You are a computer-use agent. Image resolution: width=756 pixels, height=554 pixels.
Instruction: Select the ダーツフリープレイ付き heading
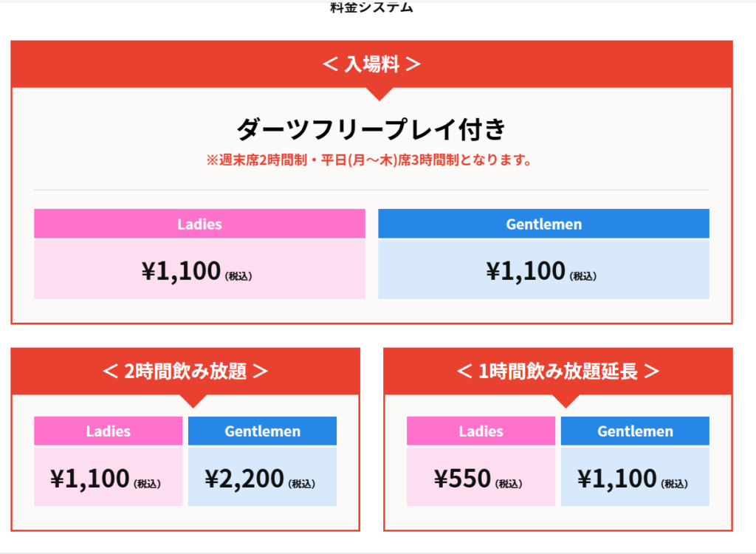(371, 129)
